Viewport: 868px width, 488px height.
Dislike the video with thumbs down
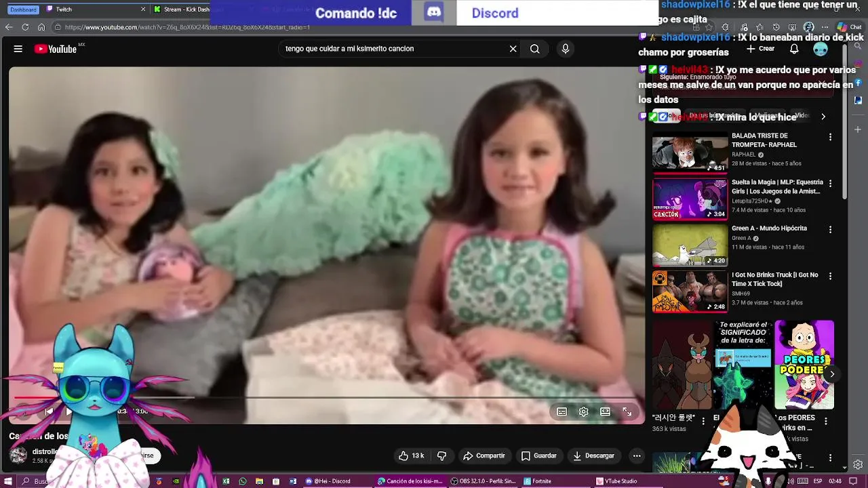coord(441,456)
